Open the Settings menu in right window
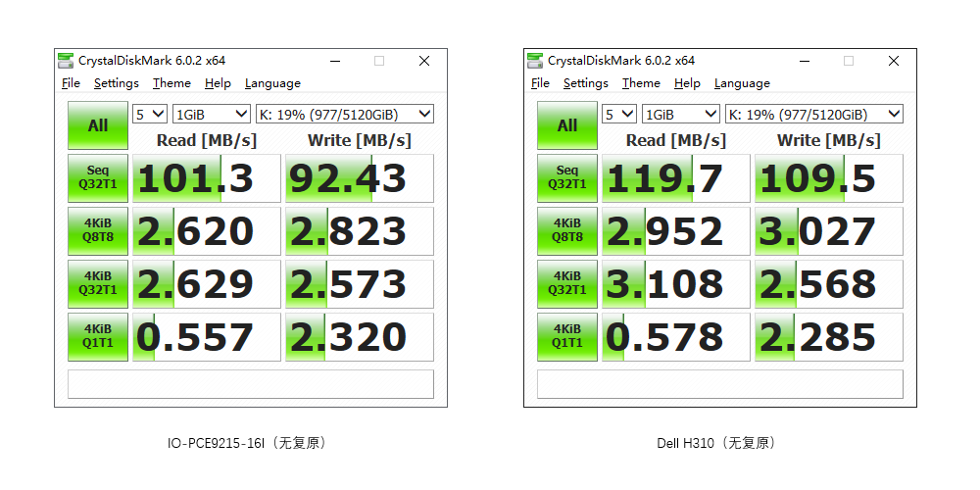This screenshot has width=980, height=490. pyautogui.click(x=586, y=83)
